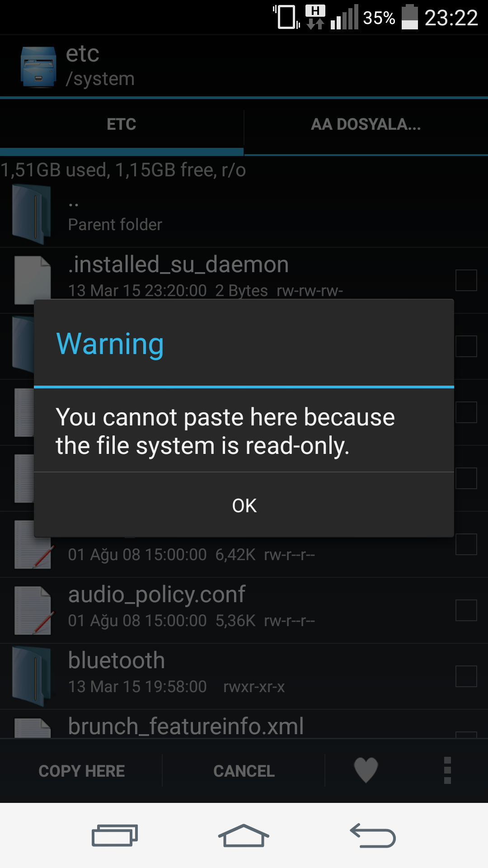
Task: Tap the bluetooth folder icon
Action: [x=31, y=676]
